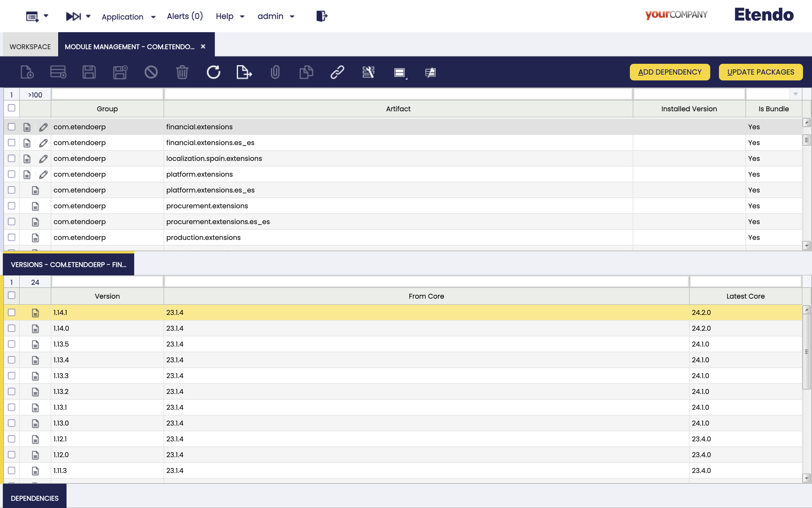Screen dimensions: 812x508
Task: Click the 1.13.4 version cell
Action: coord(107,360)
